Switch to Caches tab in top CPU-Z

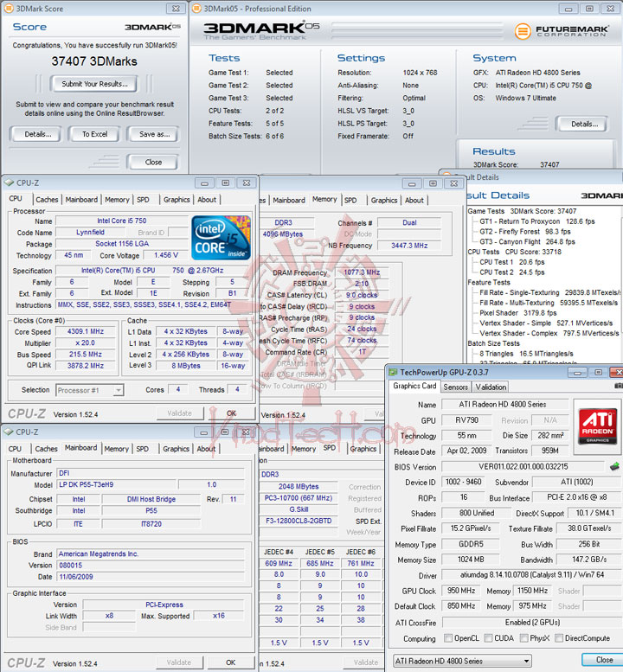click(x=47, y=200)
